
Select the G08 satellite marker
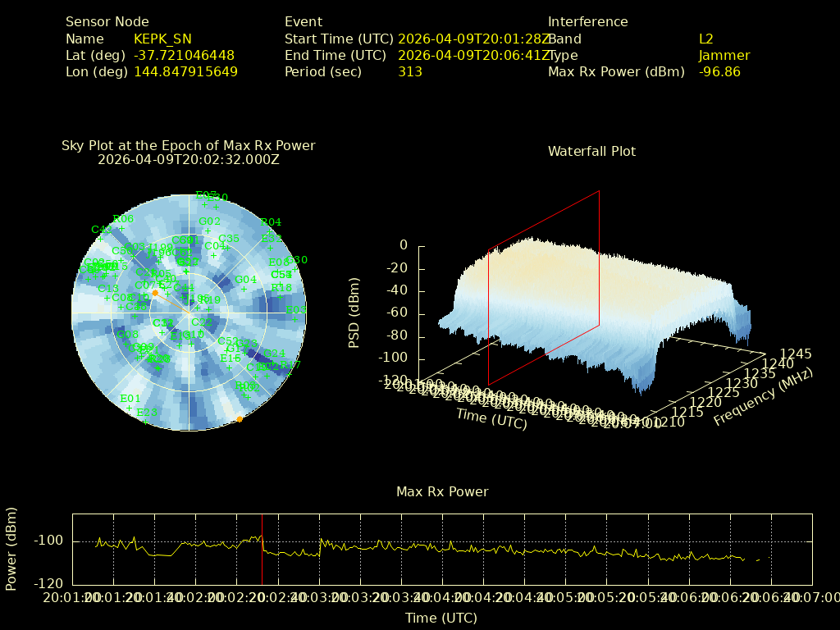coord(126,344)
